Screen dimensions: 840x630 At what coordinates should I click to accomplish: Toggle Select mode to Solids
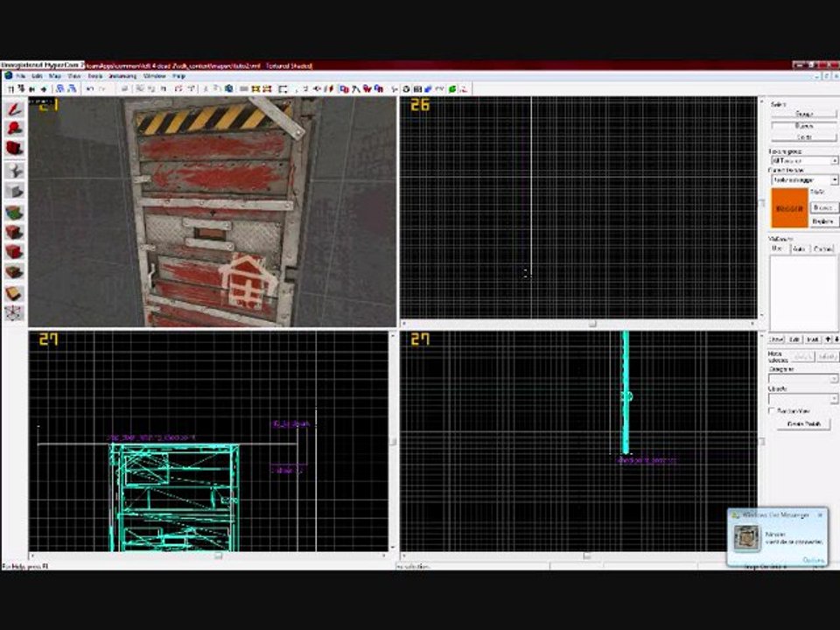(803, 137)
